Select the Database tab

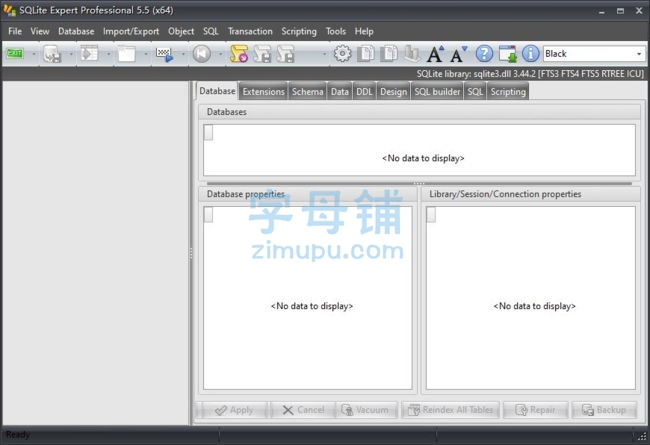pyautogui.click(x=217, y=91)
